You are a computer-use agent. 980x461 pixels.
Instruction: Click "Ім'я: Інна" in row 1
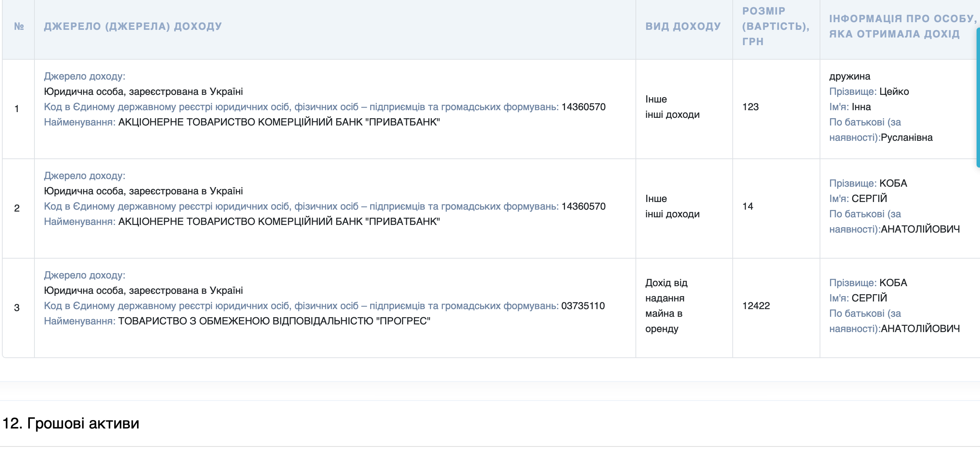(x=850, y=107)
